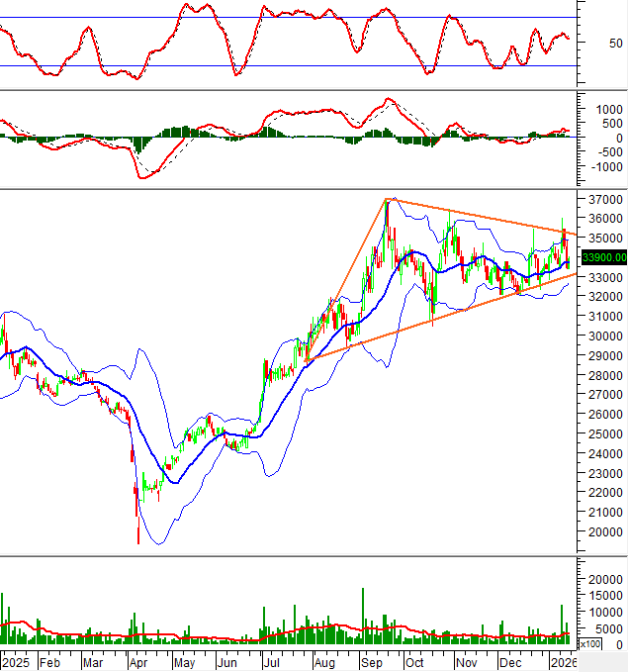Viewport: 628px width, 672px height.
Task: Select the Sep marker on time axis
Action: point(371,660)
